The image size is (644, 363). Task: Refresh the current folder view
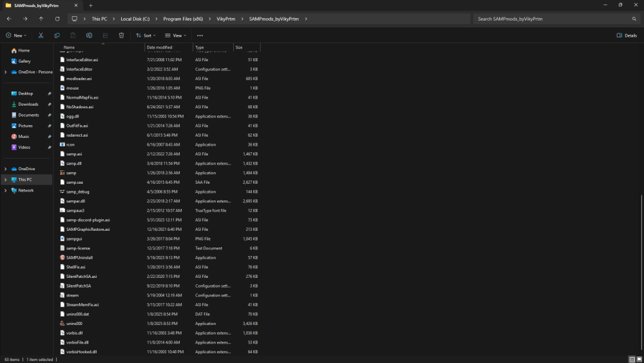point(57,19)
